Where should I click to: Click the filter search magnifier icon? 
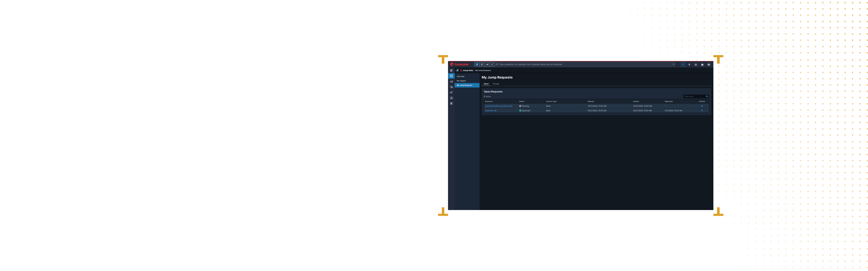coord(707,97)
